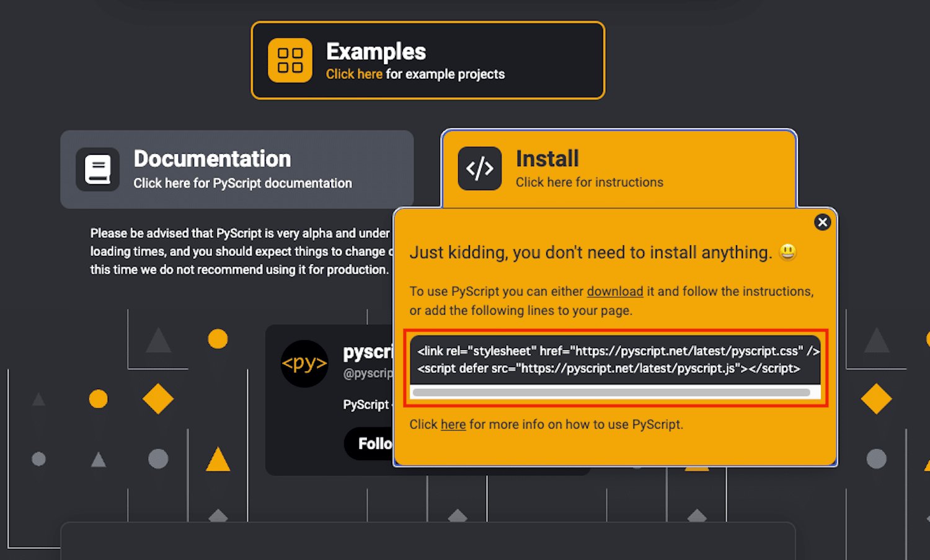The image size is (930, 560).
Task: Click "Click here" for example projects
Action: [354, 74]
